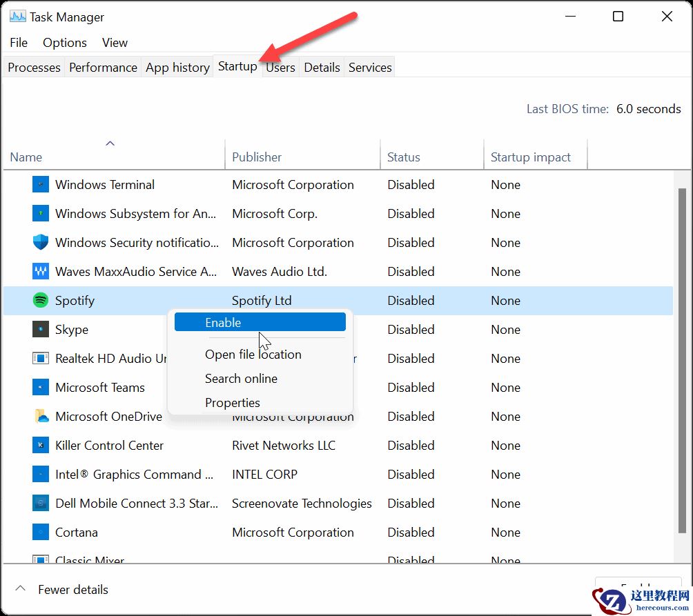Click the Spotify icon in the list
Image resolution: width=693 pixels, height=616 pixels.
coord(41,300)
